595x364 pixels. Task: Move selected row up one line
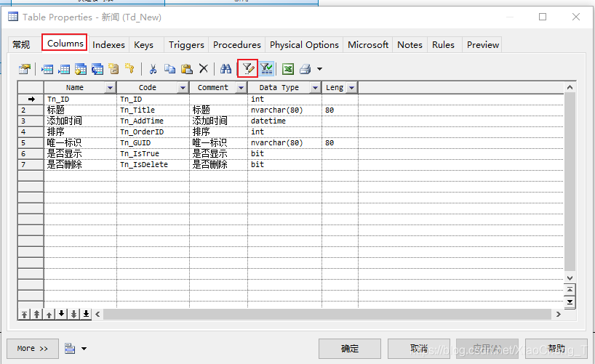[49, 314]
